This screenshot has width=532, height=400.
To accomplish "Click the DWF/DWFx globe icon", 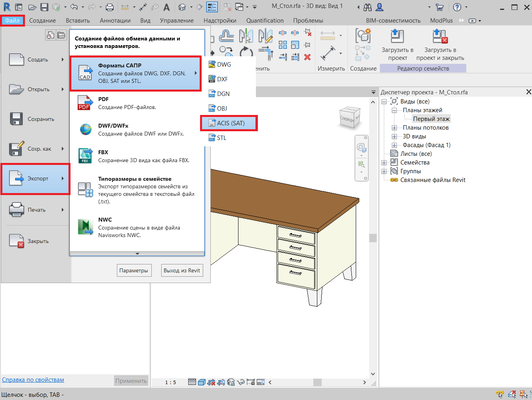I will pos(86,129).
